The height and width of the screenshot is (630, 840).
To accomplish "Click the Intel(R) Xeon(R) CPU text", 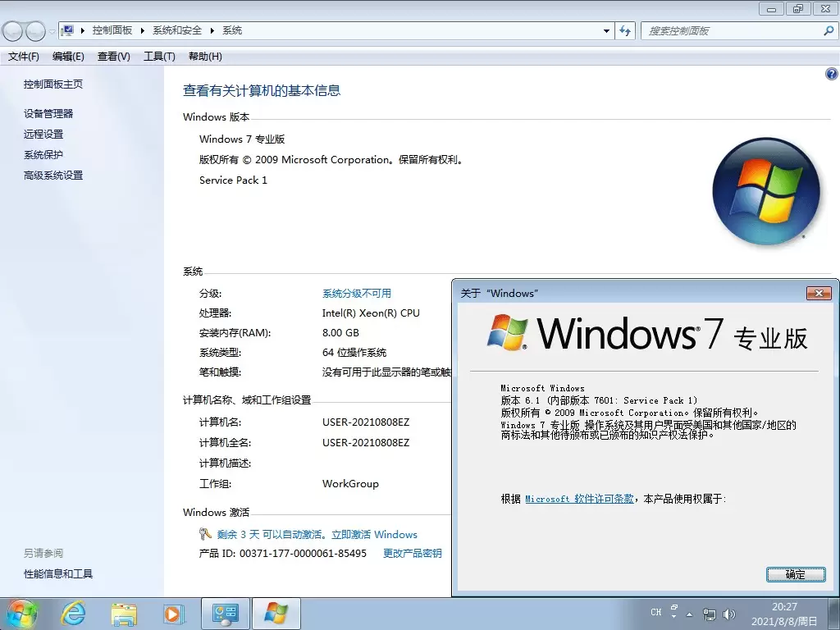I will point(371,313).
